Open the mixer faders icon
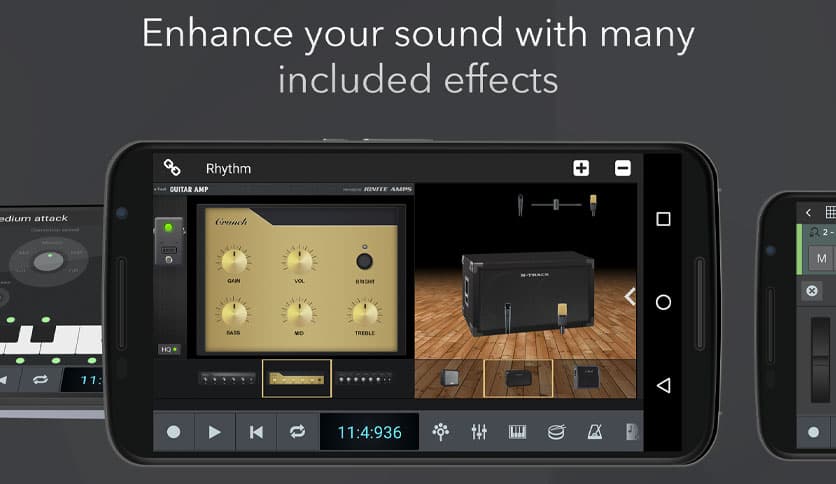This screenshot has width=836, height=484. point(479,432)
